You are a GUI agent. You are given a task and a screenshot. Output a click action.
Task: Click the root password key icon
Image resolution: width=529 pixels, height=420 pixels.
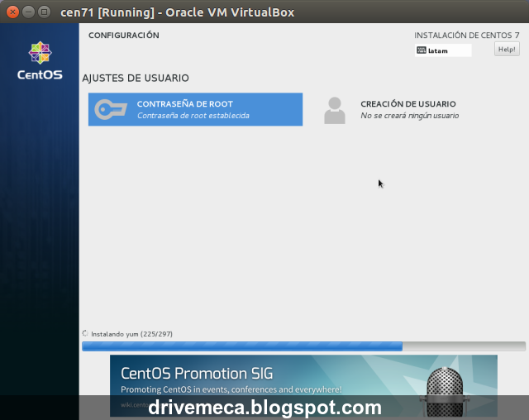pyautogui.click(x=111, y=109)
